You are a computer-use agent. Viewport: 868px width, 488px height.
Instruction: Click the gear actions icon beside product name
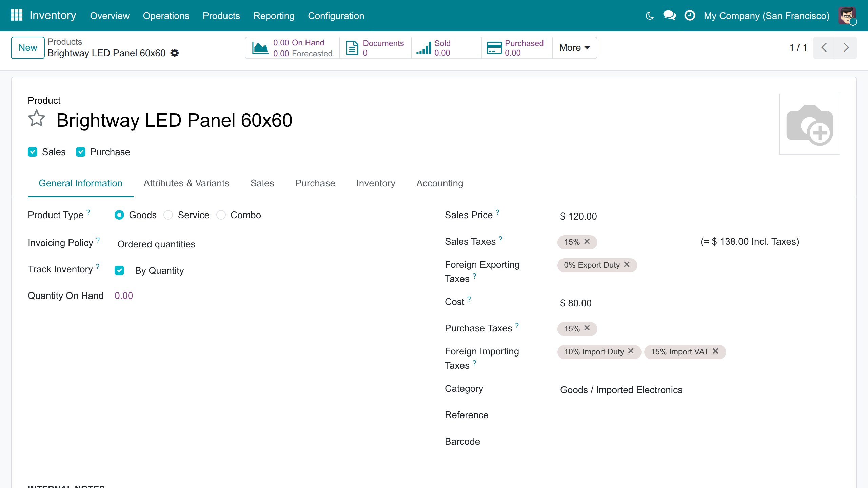point(175,53)
